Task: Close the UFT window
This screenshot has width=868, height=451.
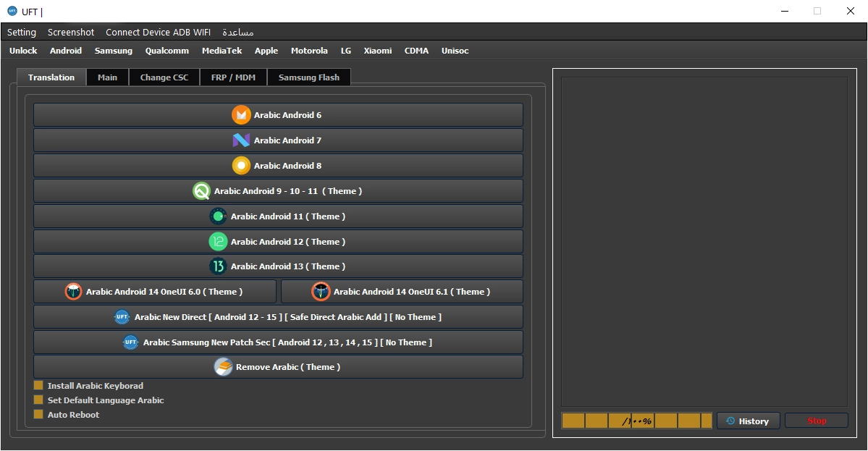Action: coord(851,11)
